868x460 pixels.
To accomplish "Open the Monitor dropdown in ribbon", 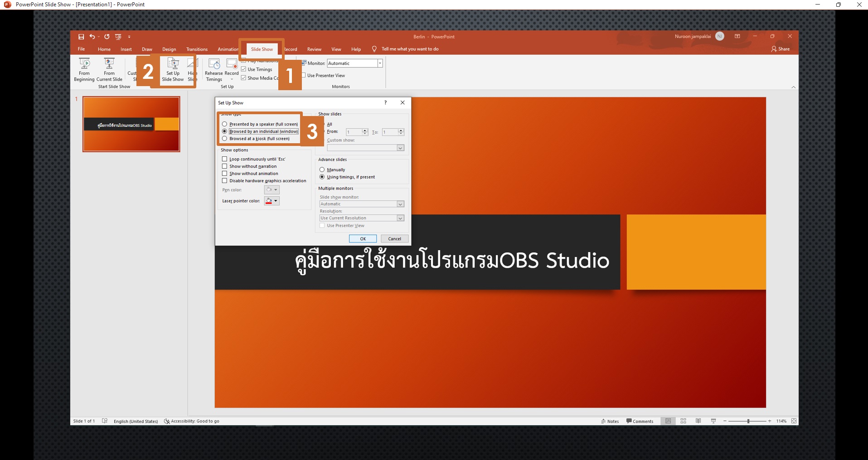I will [x=380, y=63].
